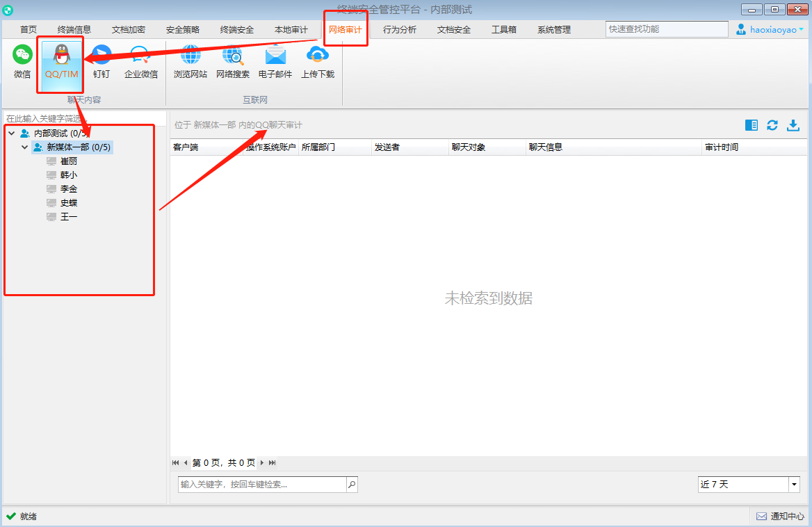Image resolution: width=812 pixels, height=527 pixels.
Task: Refresh the QQ chat audit list
Action: pyautogui.click(x=772, y=125)
